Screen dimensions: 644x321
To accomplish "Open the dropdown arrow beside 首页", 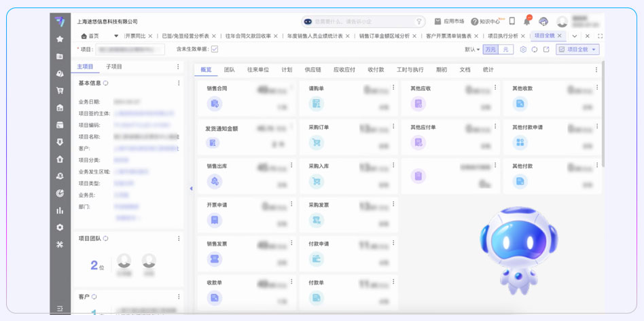I will tap(116, 36).
